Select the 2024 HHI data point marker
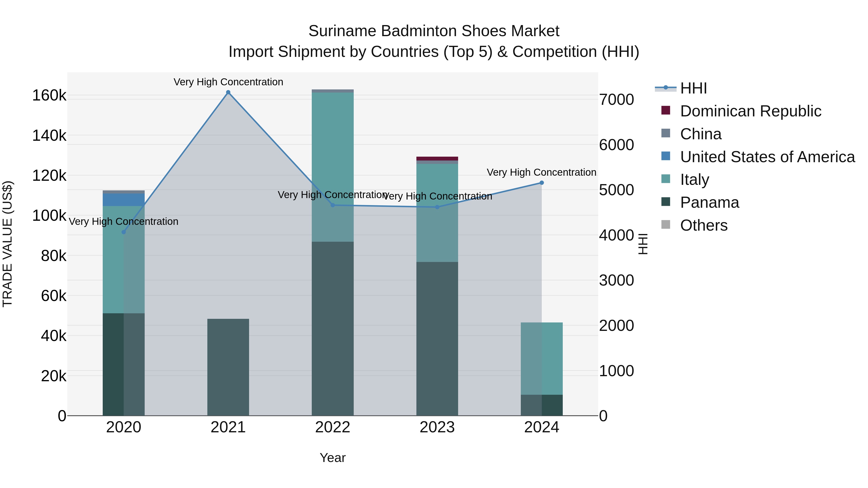 click(542, 183)
